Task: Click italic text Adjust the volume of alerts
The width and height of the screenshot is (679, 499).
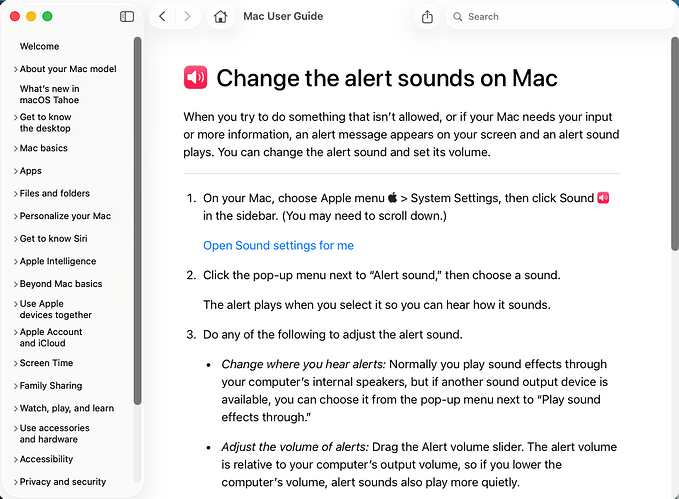Action: tap(295, 447)
